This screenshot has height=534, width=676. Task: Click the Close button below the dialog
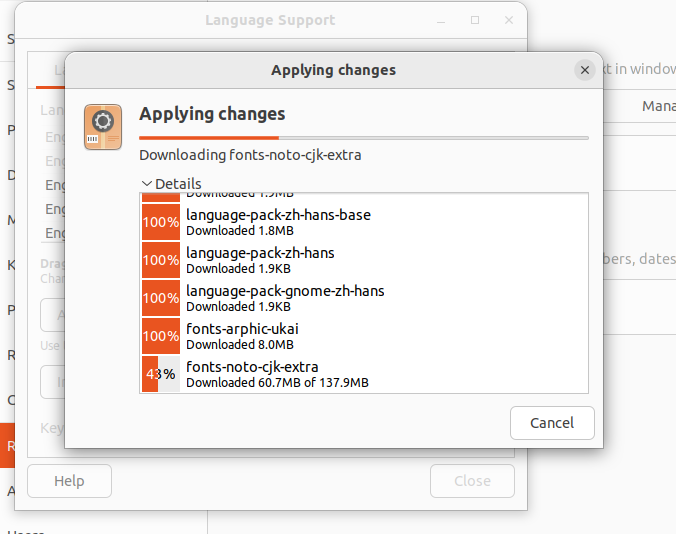click(x=472, y=481)
